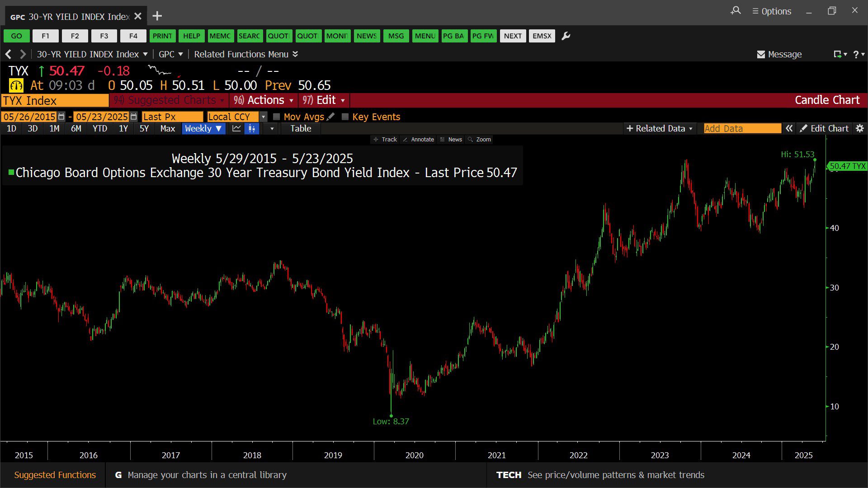
Task: Open the start date calendar picker
Action: (61, 117)
